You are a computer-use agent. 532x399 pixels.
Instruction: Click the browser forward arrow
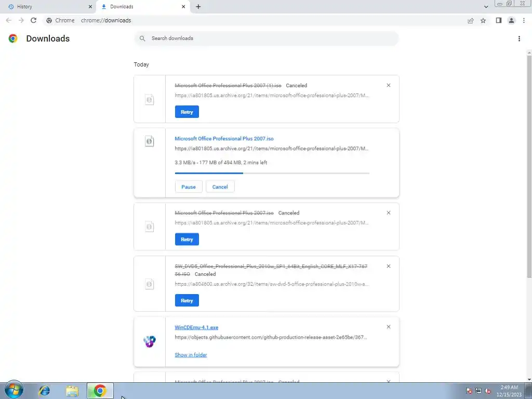point(21,20)
